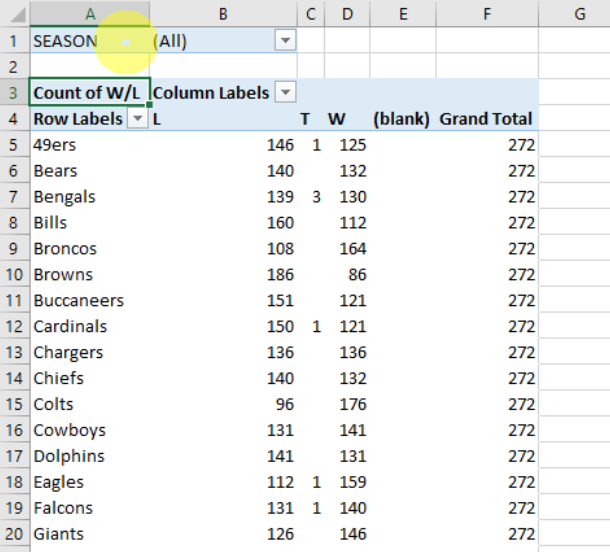Select column A header
The height and width of the screenshot is (552, 610).
[90, 14]
